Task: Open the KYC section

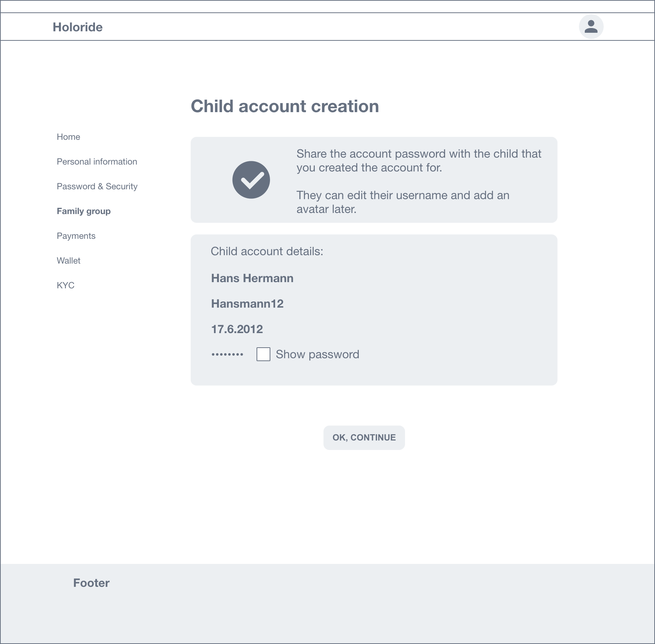Action: pyautogui.click(x=65, y=285)
